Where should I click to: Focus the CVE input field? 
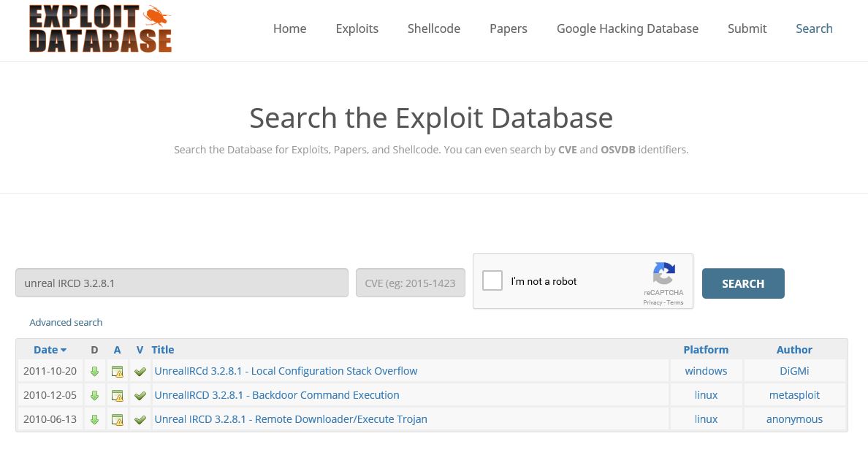[410, 283]
